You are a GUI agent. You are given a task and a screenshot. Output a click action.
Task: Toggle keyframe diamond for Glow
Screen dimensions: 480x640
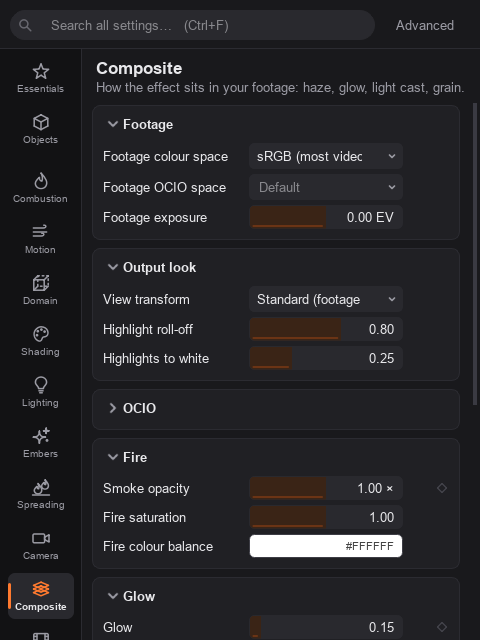pos(442,627)
